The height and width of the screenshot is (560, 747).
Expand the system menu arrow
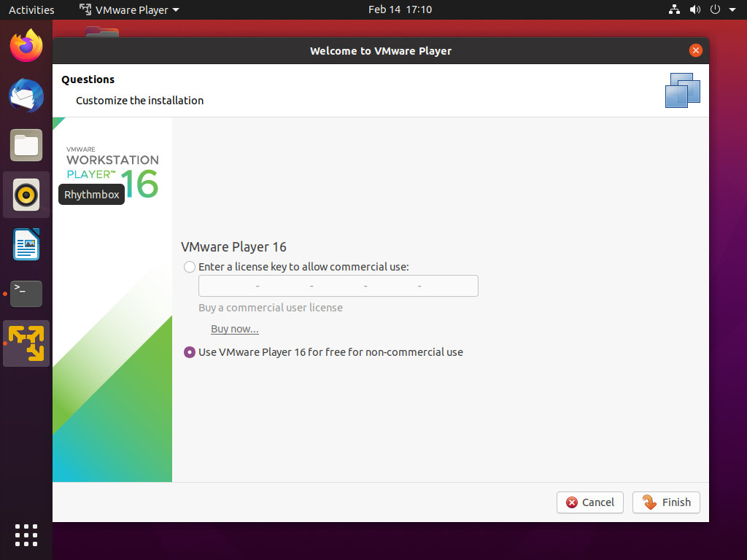pyautogui.click(x=732, y=9)
